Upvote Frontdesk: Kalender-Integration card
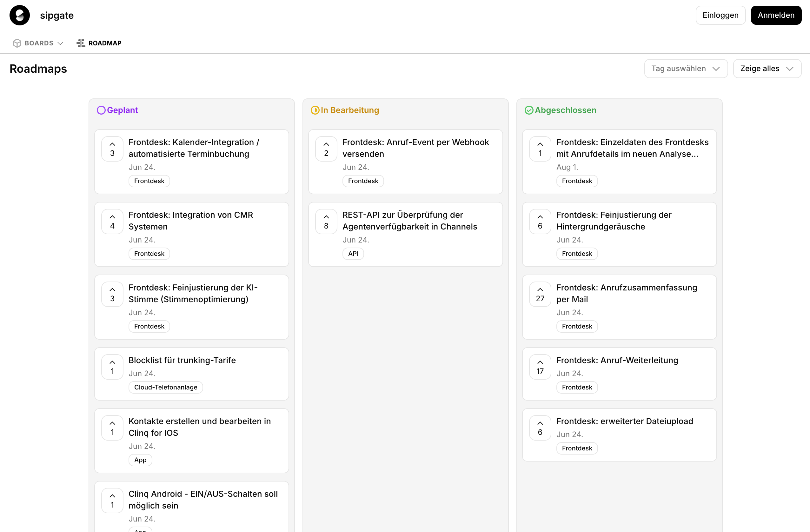The height and width of the screenshot is (532, 810). 112,149
